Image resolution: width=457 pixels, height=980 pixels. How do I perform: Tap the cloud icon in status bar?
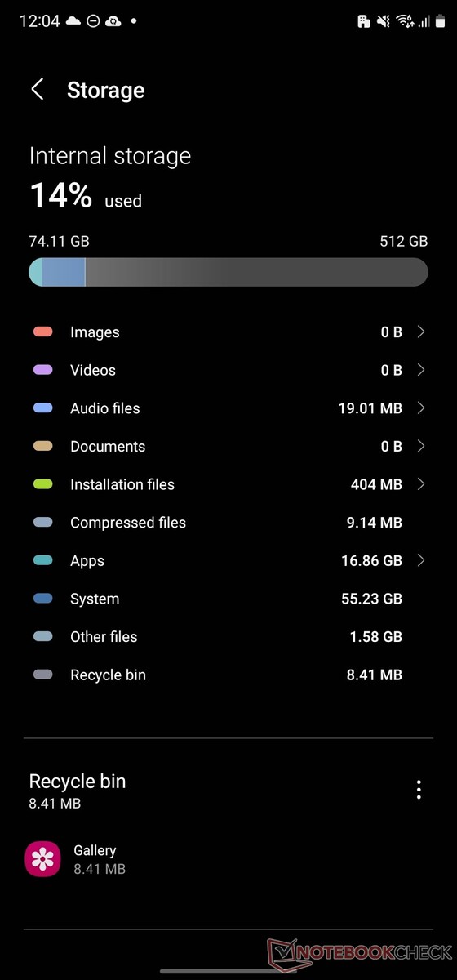(73, 21)
